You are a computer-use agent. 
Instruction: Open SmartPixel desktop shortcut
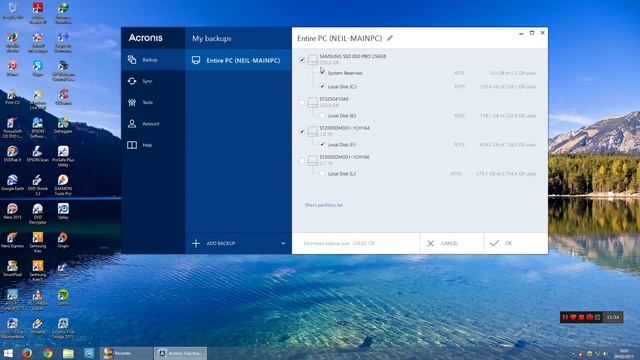[x=12, y=269]
